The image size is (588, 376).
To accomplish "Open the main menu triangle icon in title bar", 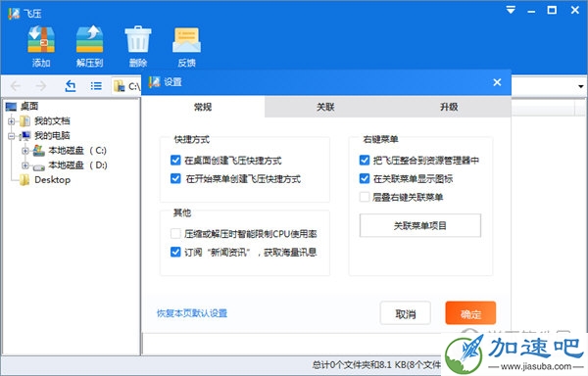I will coord(511,10).
